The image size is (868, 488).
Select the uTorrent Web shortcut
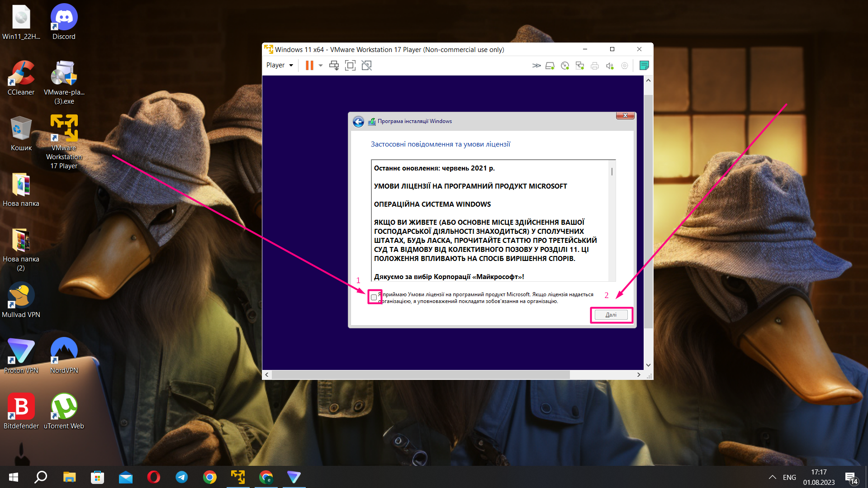pos(64,411)
